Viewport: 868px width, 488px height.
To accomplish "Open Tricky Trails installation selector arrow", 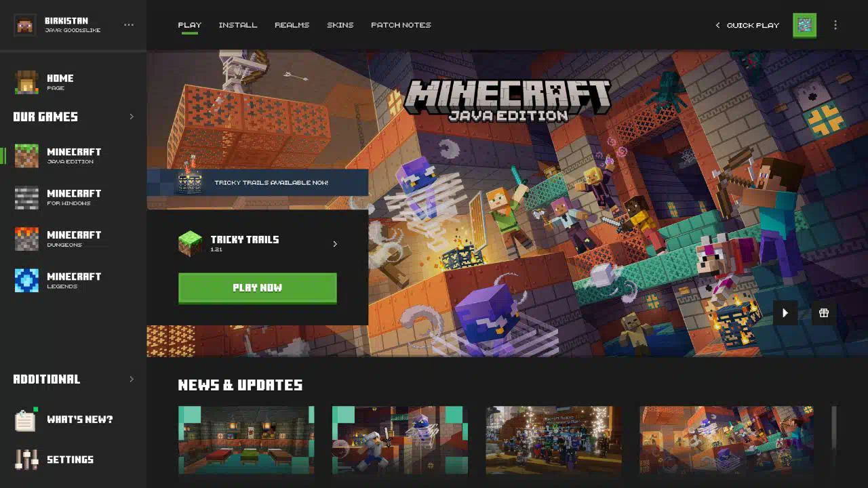I will point(335,244).
